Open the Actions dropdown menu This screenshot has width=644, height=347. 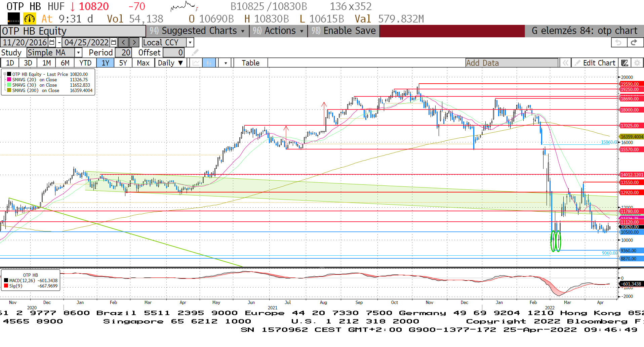[278, 31]
